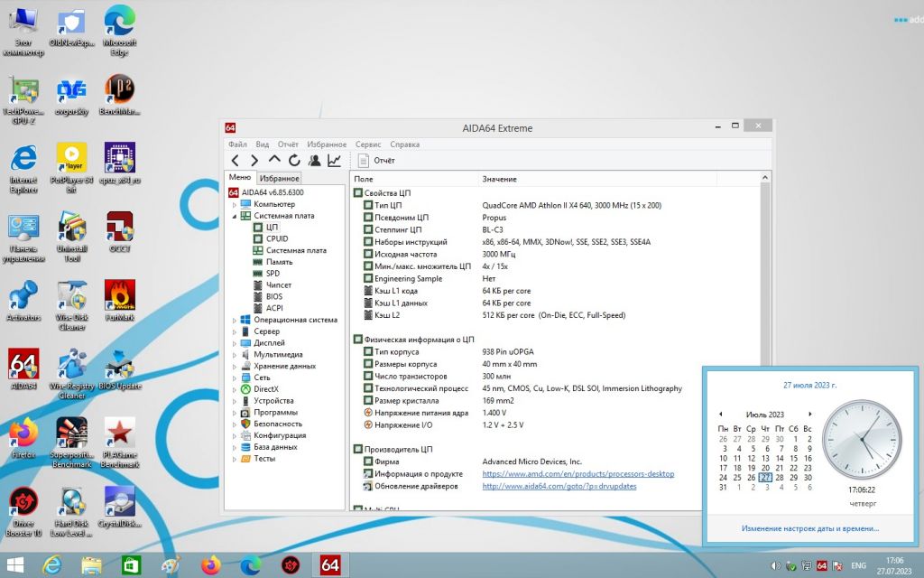Select the CPUID tree item
Viewport: 924px width, 578px height.
pyautogui.click(x=271, y=238)
